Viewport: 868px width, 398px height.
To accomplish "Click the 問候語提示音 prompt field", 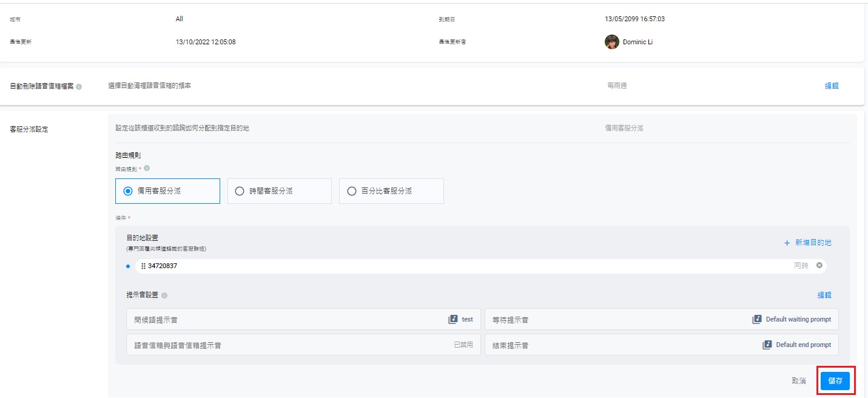I will click(x=303, y=319).
